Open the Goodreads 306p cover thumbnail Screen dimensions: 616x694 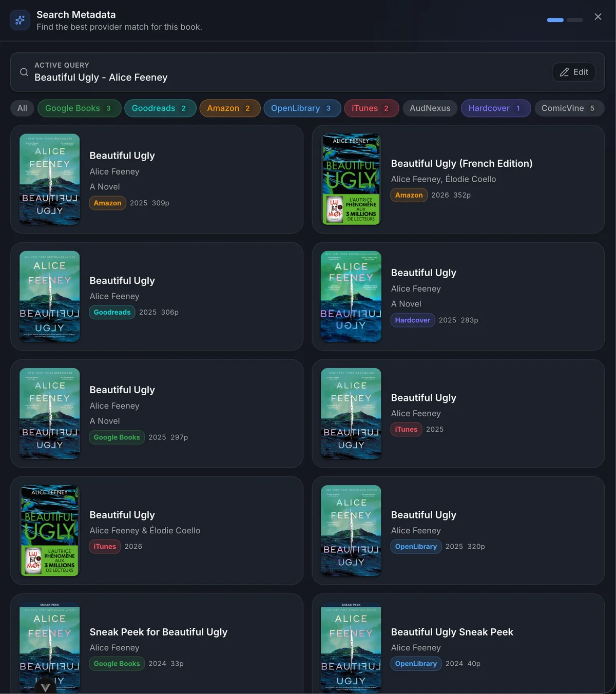tap(50, 296)
